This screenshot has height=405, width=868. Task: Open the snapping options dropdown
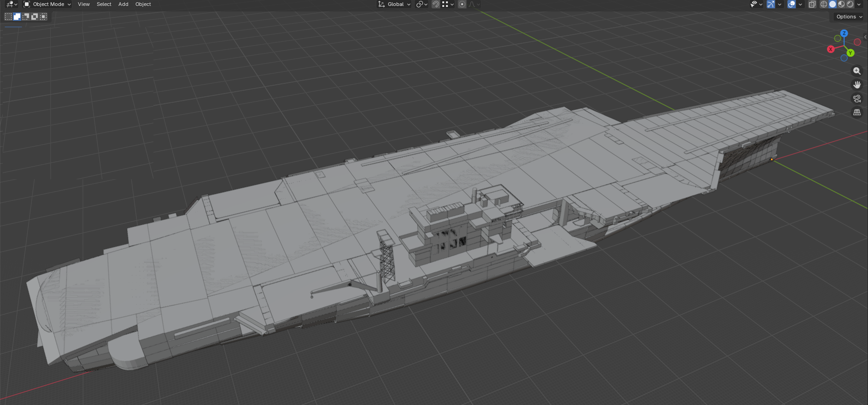tap(448, 4)
